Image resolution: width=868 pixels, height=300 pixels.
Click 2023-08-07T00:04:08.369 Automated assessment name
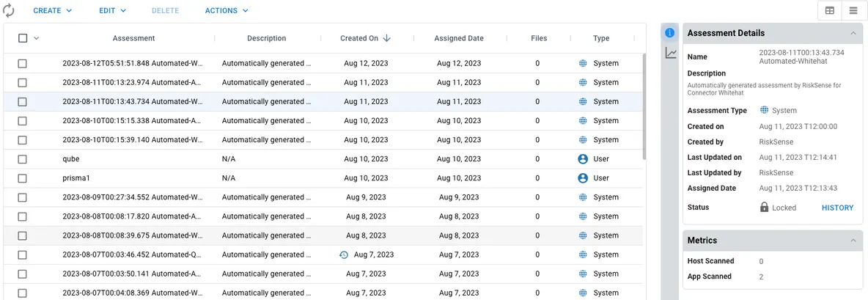coord(132,293)
